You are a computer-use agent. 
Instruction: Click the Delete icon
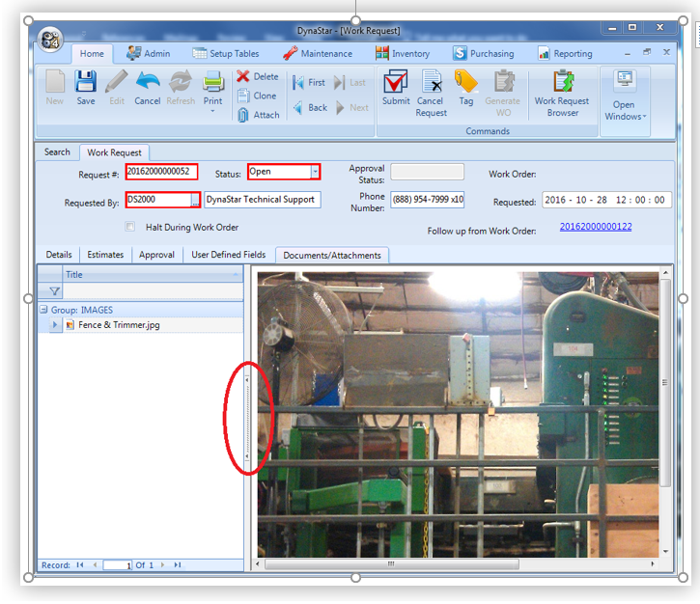coord(244,76)
